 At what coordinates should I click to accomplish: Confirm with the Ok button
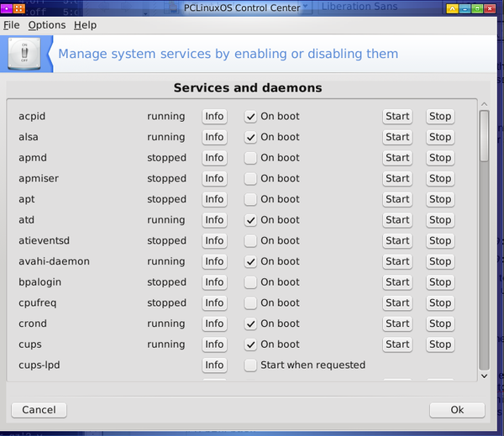click(457, 410)
